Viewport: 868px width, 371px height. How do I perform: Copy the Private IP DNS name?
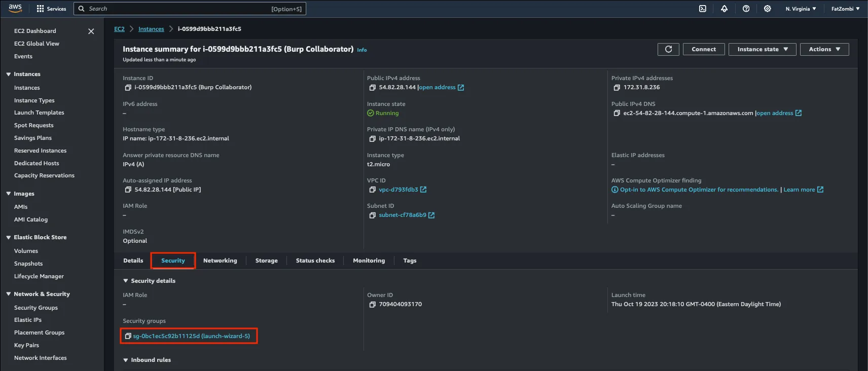(x=373, y=139)
